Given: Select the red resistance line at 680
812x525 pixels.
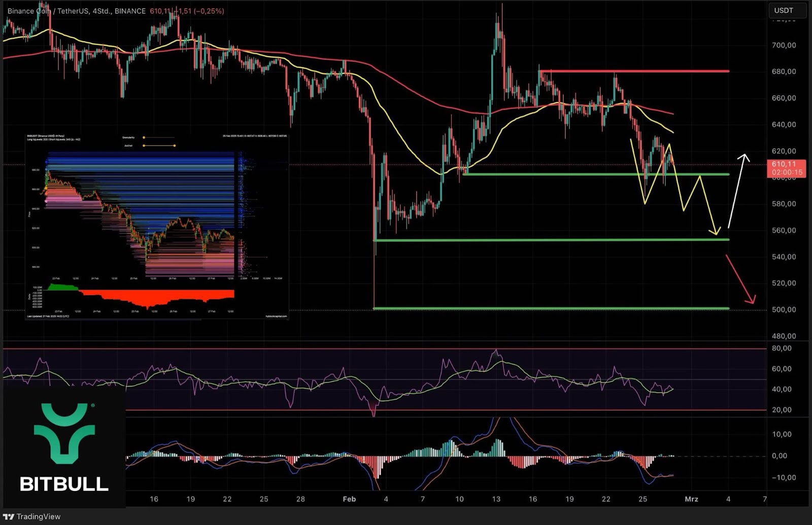Looking at the screenshot, I should click(634, 71).
